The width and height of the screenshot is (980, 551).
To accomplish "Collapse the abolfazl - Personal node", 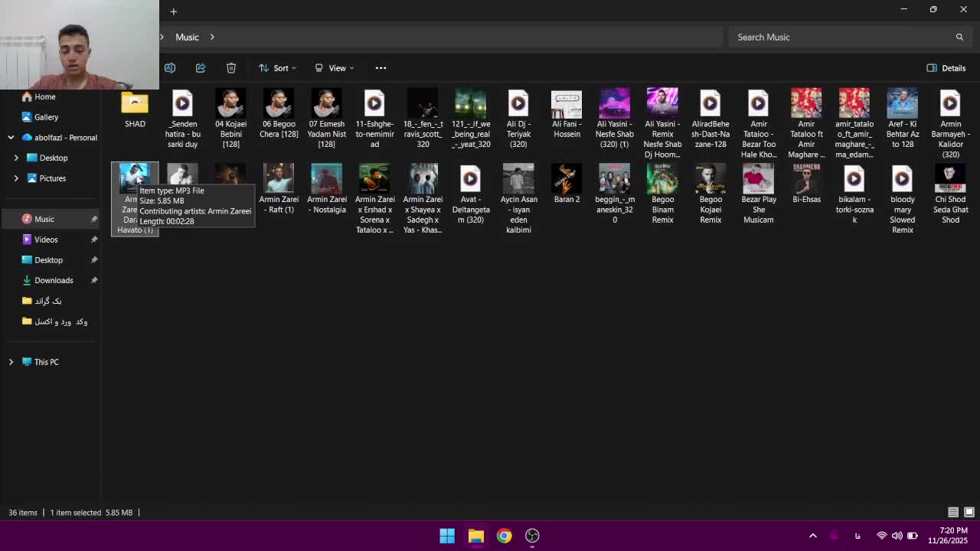I will coord(11,138).
